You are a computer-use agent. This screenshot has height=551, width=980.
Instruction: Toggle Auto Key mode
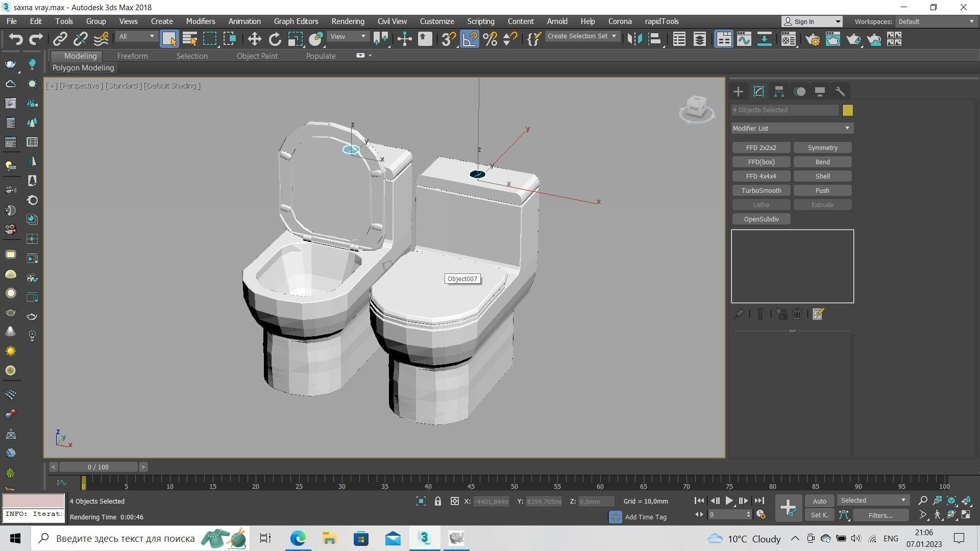(819, 501)
